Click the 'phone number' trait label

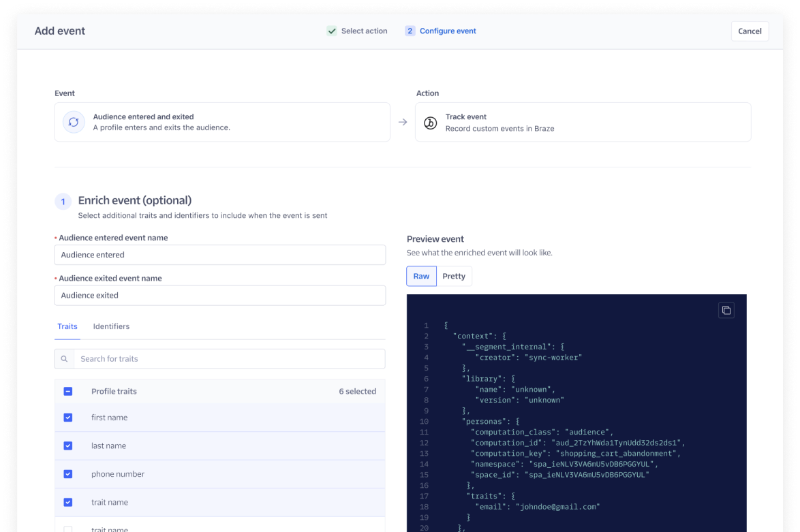[x=117, y=474]
